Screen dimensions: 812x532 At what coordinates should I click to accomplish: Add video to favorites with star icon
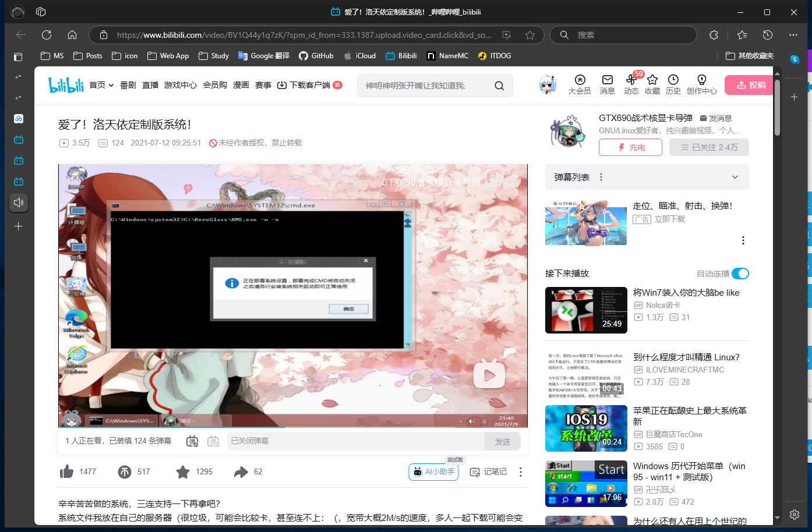pos(183,471)
